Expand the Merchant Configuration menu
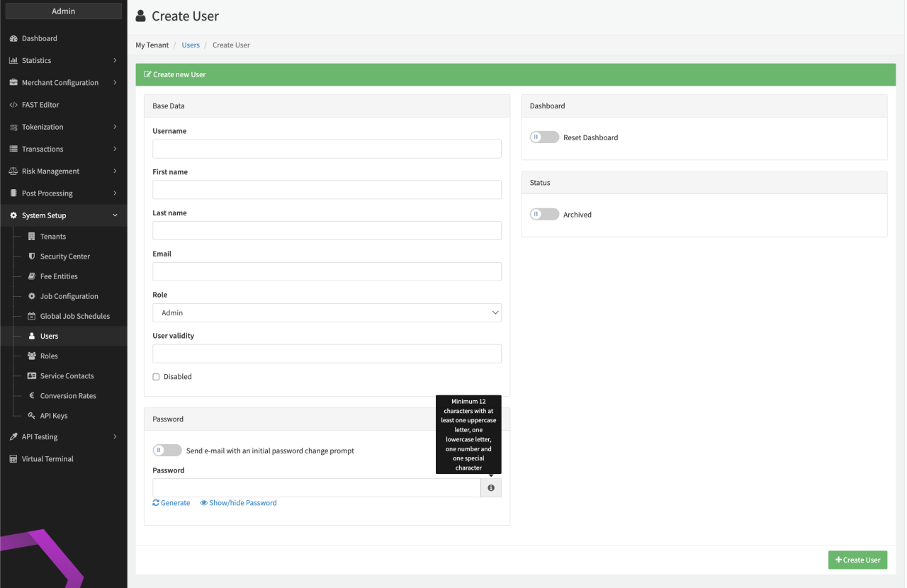907x588 pixels. pyautogui.click(x=60, y=83)
